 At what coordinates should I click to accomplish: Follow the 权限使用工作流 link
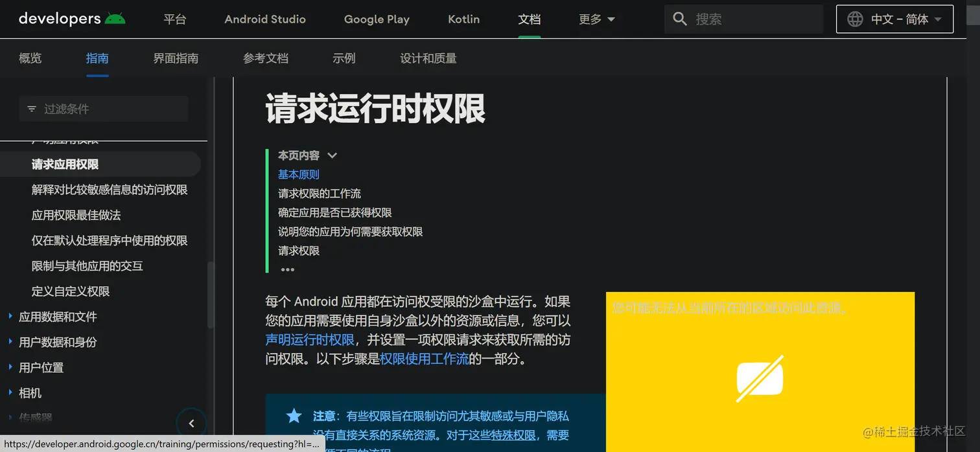click(x=425, y=359)
